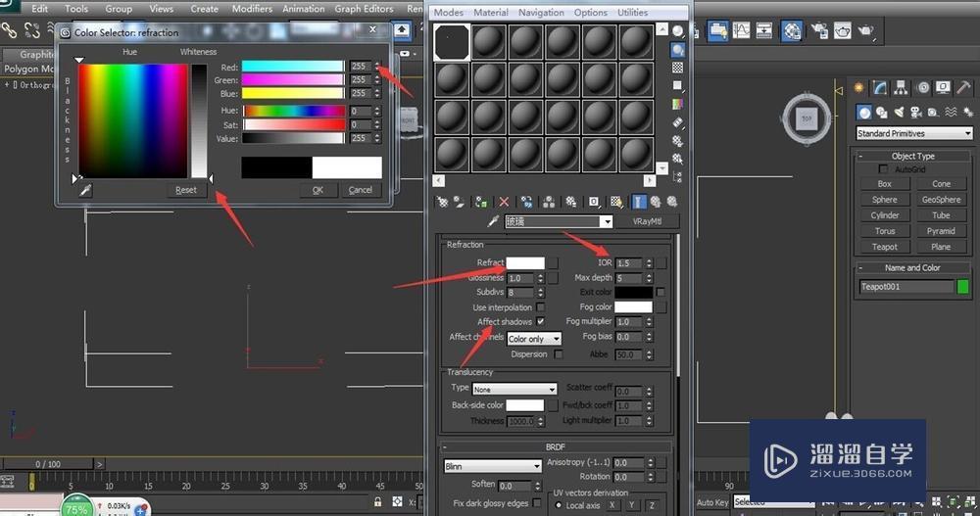Toggle sample slot Background checker icon
The height and width of the screenshot is (516, 980).
click(x=677, y=68)
